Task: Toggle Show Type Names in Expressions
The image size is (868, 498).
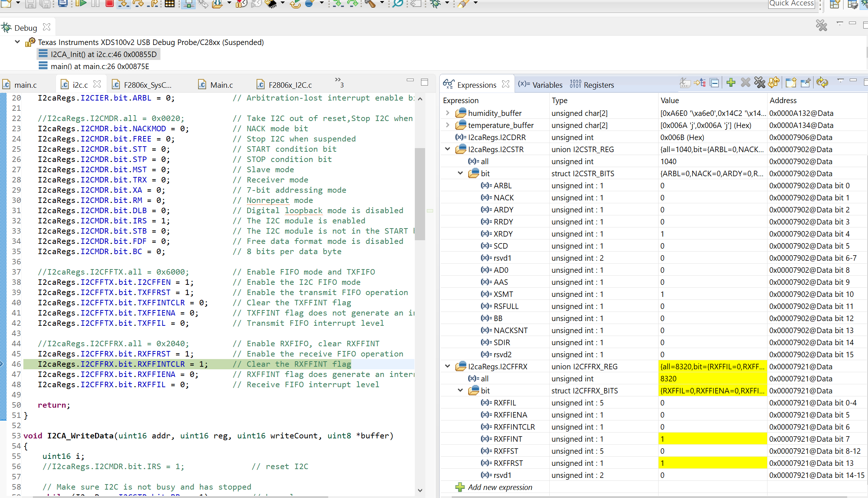Action: 685,83
